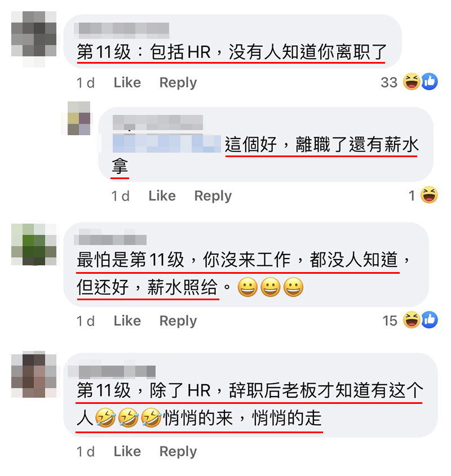Image resolution: width=451 pixels, height=476 pixels.
Task: Click the laughing reaction beside count 15
Action: click(412, 320)
